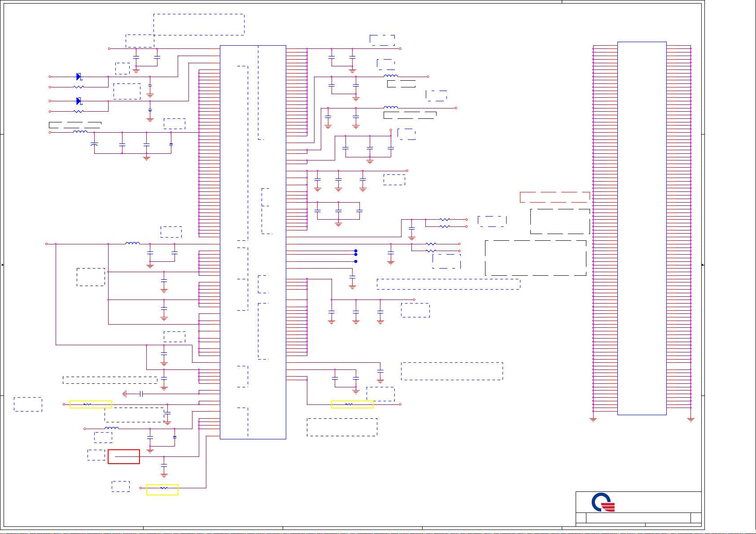Select the red dashed box beside the tall connector
The image size is (756, 534).
555,197
